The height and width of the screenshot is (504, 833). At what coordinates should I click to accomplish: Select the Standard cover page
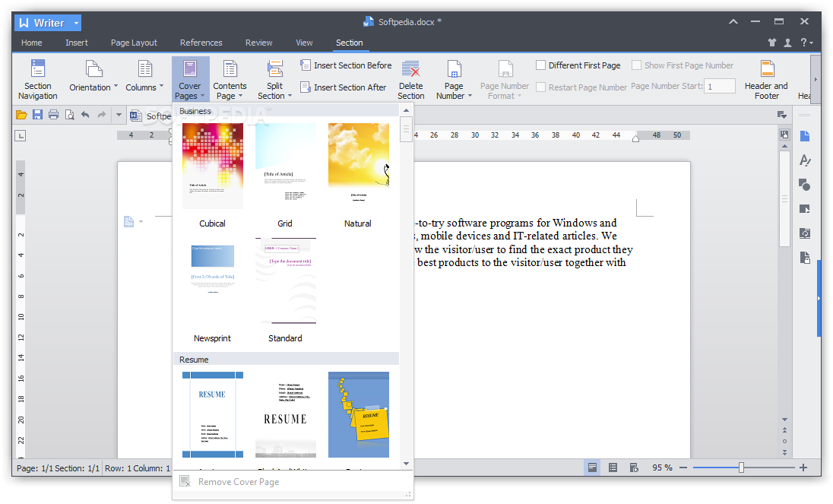click(x=285, y=281)
